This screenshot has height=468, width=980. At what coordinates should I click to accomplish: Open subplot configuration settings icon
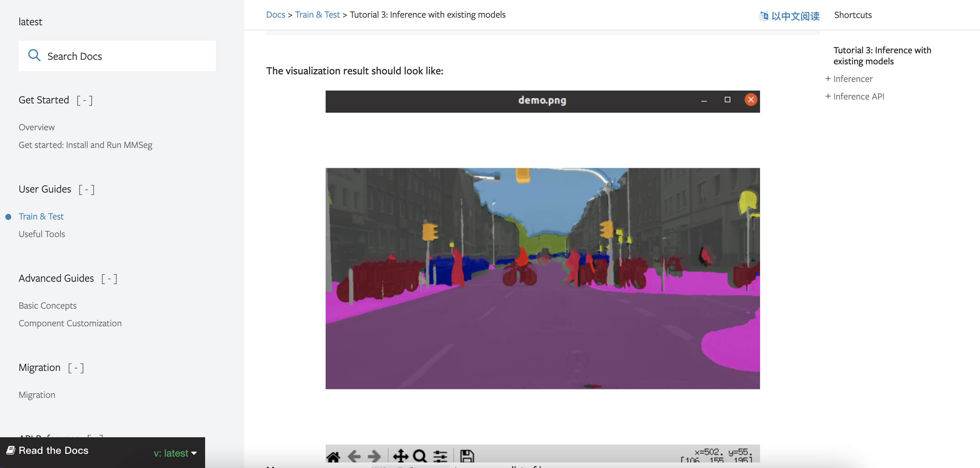point(441,455)
